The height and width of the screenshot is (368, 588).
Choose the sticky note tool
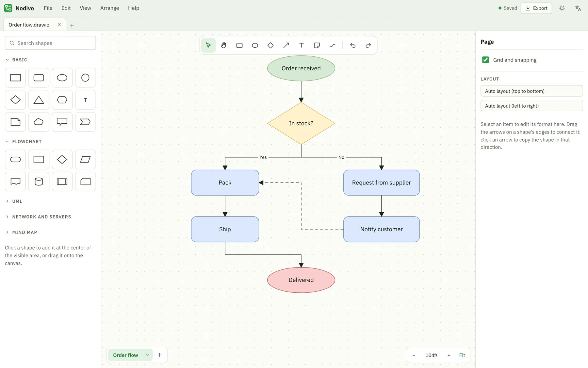point(317,45)
